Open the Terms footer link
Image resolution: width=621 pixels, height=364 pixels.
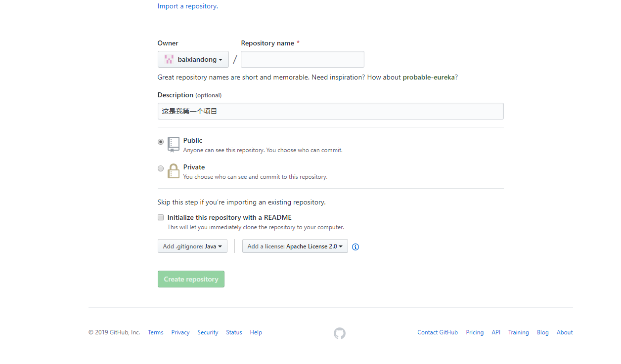(156, 332)
